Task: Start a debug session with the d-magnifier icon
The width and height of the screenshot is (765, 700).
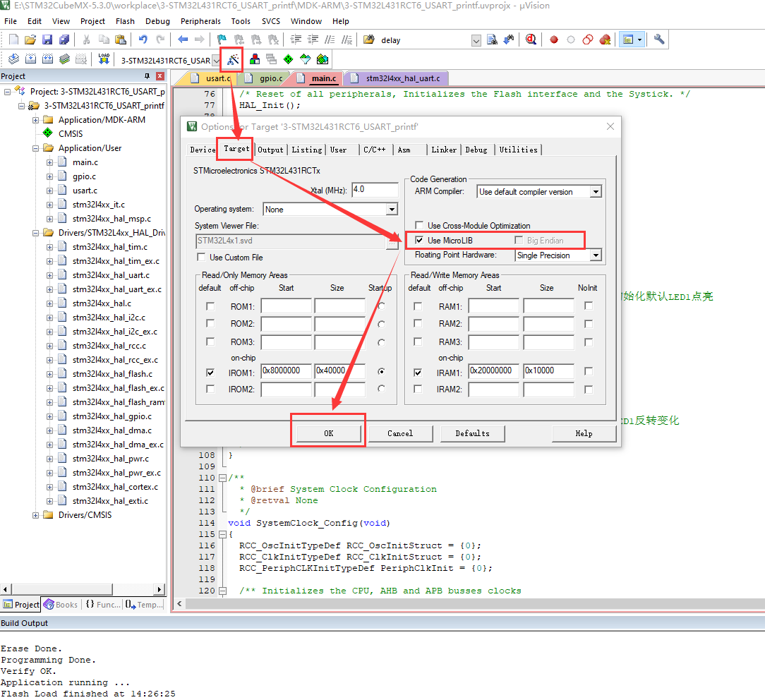Action: (x=531, y=40)
